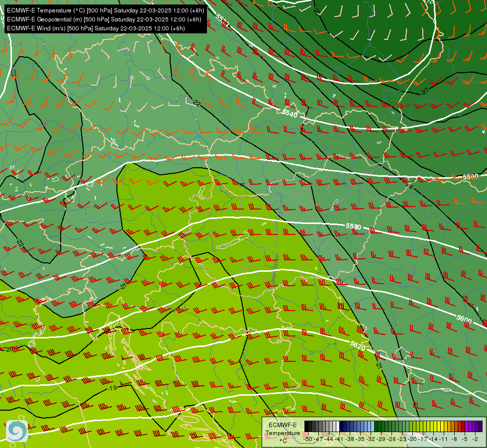Click the -27 isotherm label on map
Viewport: 487px width, 448px height.
click(425, 91)
